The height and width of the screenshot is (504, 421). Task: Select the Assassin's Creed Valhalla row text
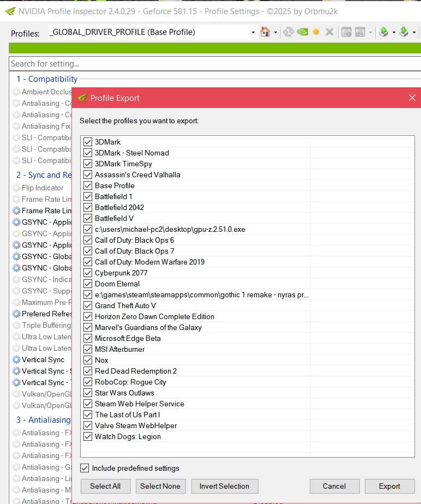(x=137, y=175)
